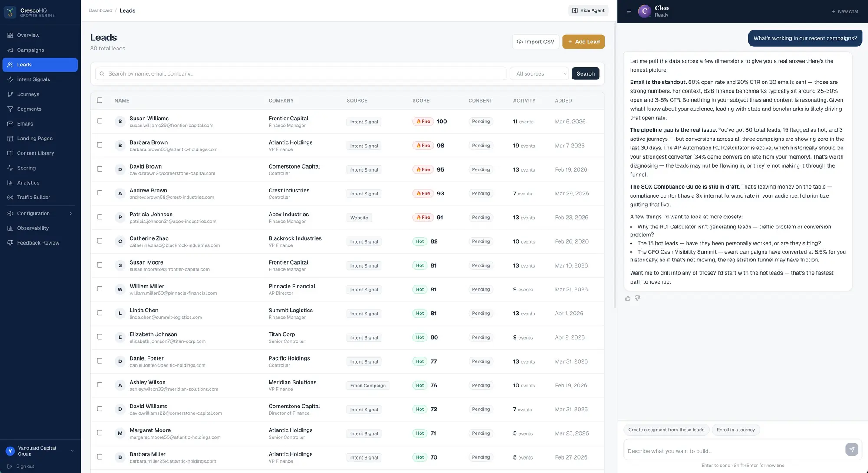Click the Dashboard breadcrumb link

[x=100, y=10]
